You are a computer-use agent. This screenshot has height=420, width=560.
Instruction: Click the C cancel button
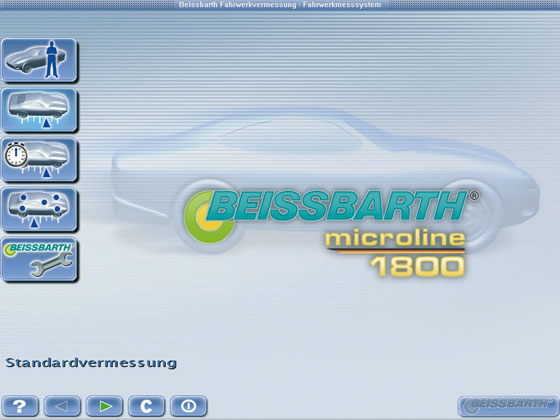pyautogui.click(x=146, y=406)
